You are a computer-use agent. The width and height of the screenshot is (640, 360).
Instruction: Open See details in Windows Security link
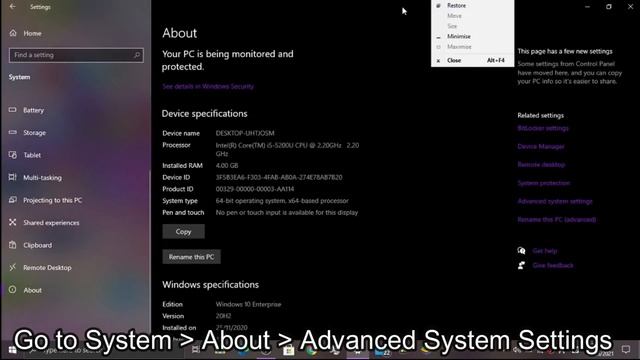pyautogui.click(x=208, y=86)
